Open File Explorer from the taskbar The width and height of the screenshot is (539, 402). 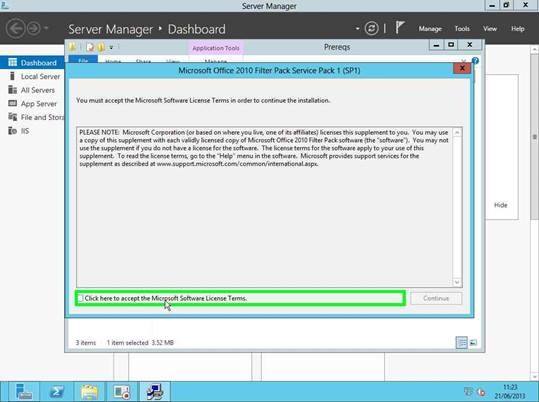pyautogui.click(x=89, y=391)
